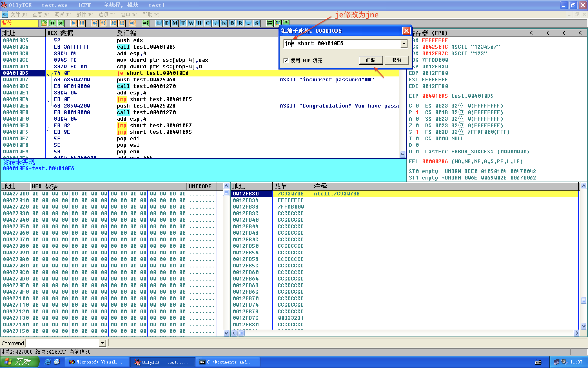
Task: Run the program with the play icon
Action: tap(74, 23)
